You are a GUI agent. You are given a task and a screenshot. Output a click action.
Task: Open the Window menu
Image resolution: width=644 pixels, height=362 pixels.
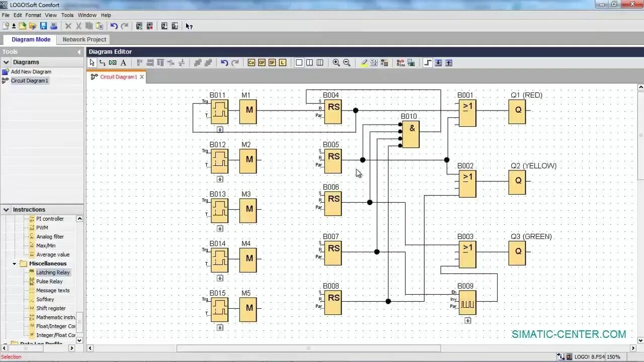click(x=87, y=15)
